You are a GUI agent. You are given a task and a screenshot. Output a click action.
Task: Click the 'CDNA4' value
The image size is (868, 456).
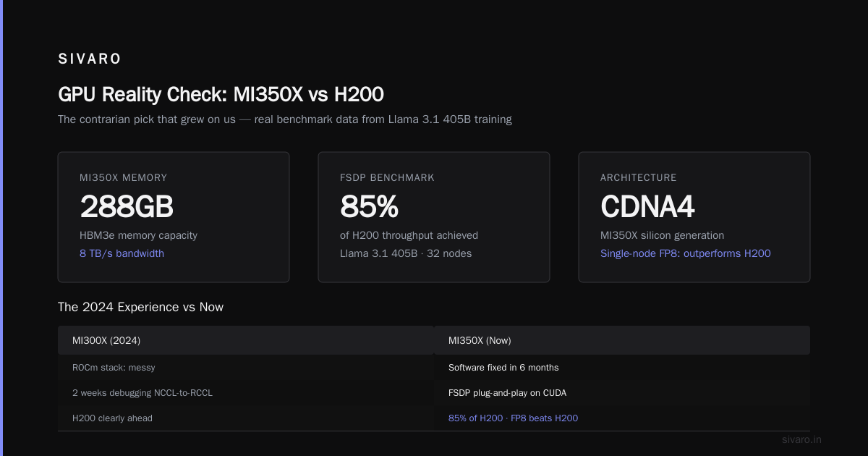pyautogui.click(x=647, y=207)
